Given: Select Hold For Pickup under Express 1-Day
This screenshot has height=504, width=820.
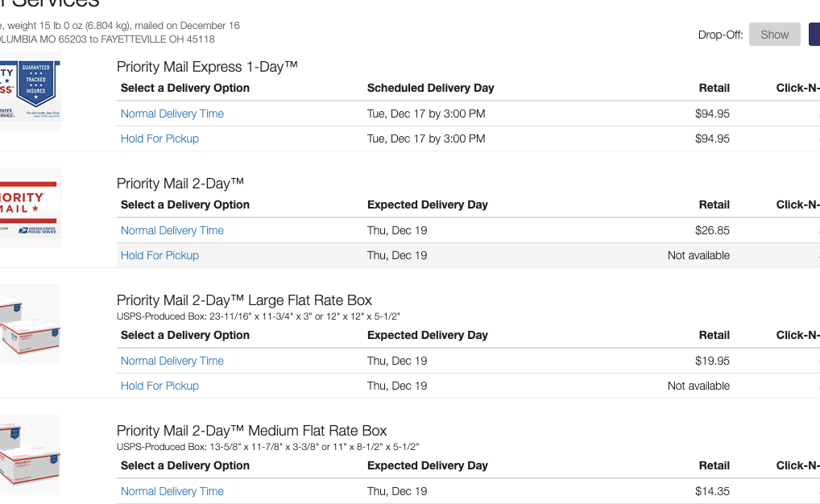Looking at the screenshot, I should 159,138.
